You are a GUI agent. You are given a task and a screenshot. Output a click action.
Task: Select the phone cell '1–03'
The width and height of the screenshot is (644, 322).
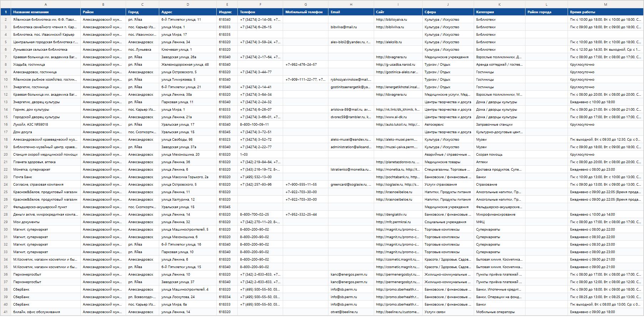click(x=260, y=155)
